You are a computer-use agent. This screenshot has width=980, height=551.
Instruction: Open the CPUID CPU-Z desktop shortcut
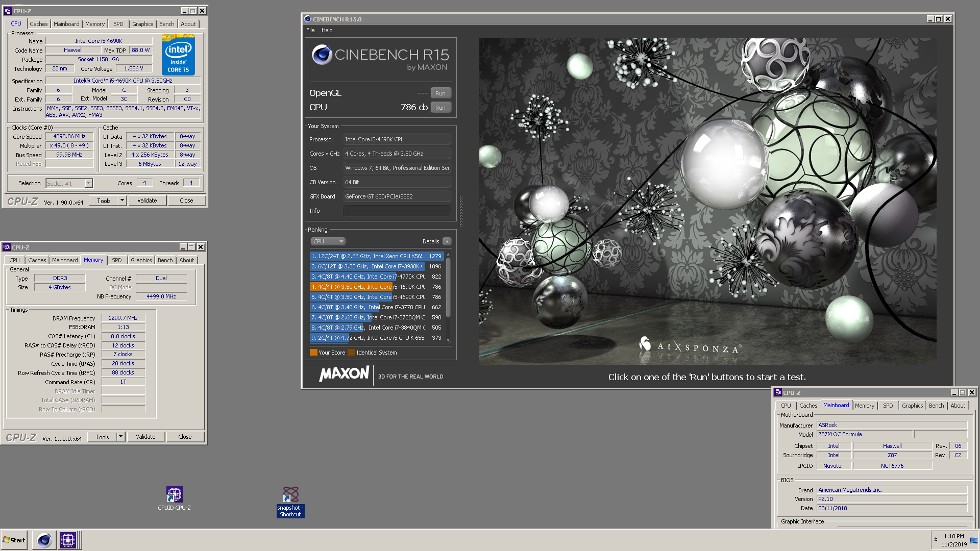(174, 498)
